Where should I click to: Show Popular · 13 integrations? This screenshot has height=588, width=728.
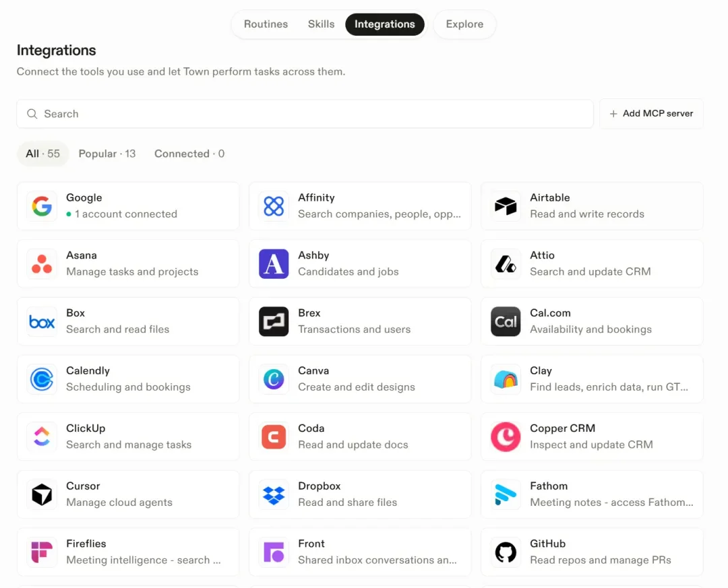pos(107,154)
